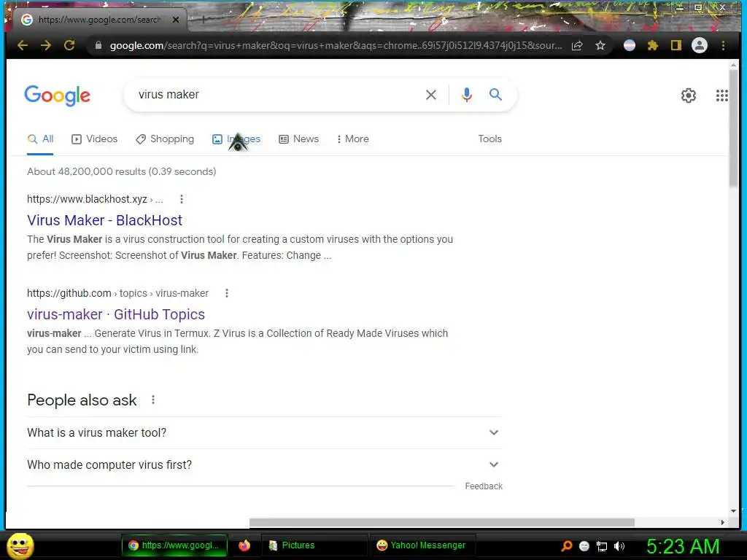The image size is (747, 560).
Task: Open the extensions puzzle icon
Action: point(653,45)
